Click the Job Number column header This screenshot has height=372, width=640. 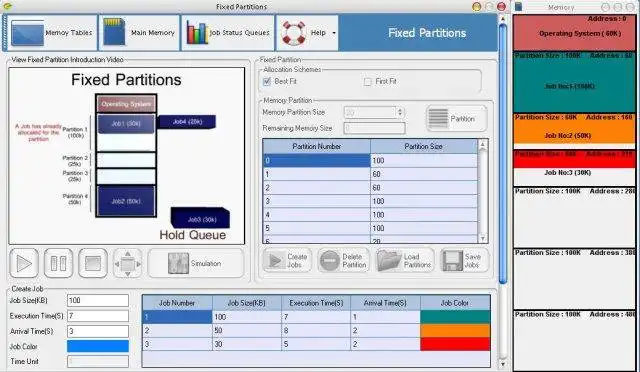click(x=177, y=303)
